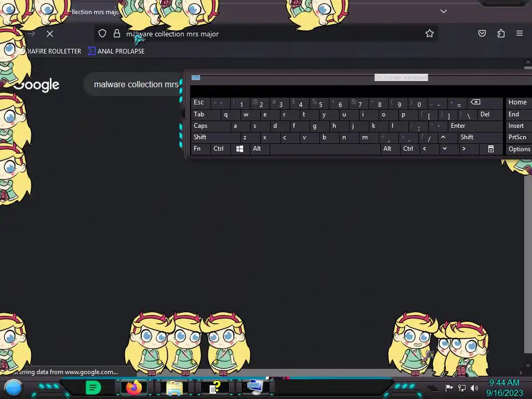532x399 pixels.
Task: Switch to Firefox in the taskbar
Action: (134, 387)
